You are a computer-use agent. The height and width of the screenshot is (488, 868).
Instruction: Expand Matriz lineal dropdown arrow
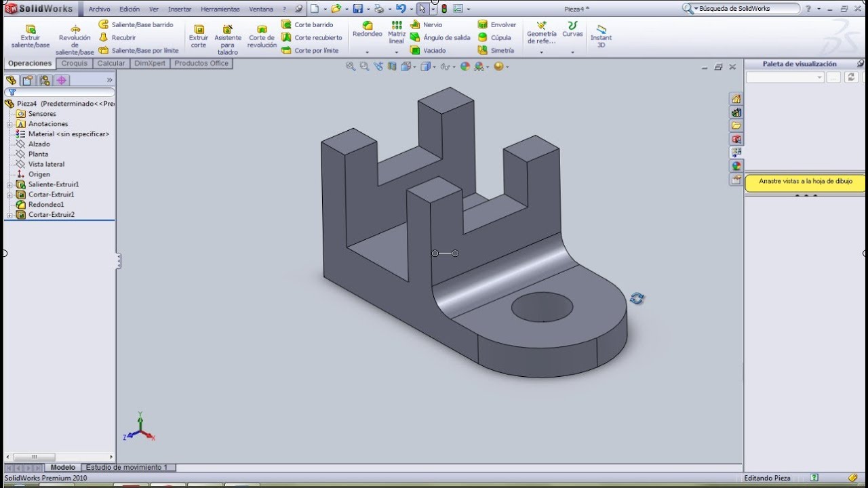[x=397, y=52]
